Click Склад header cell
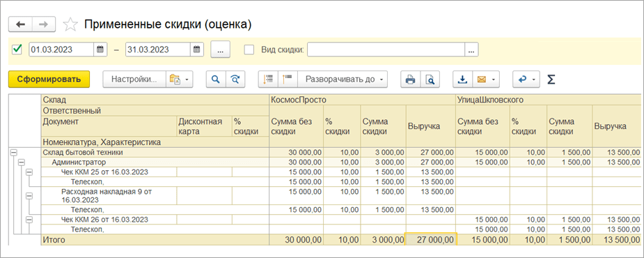This screenshot has height=258, width=644. coord(155,100)
